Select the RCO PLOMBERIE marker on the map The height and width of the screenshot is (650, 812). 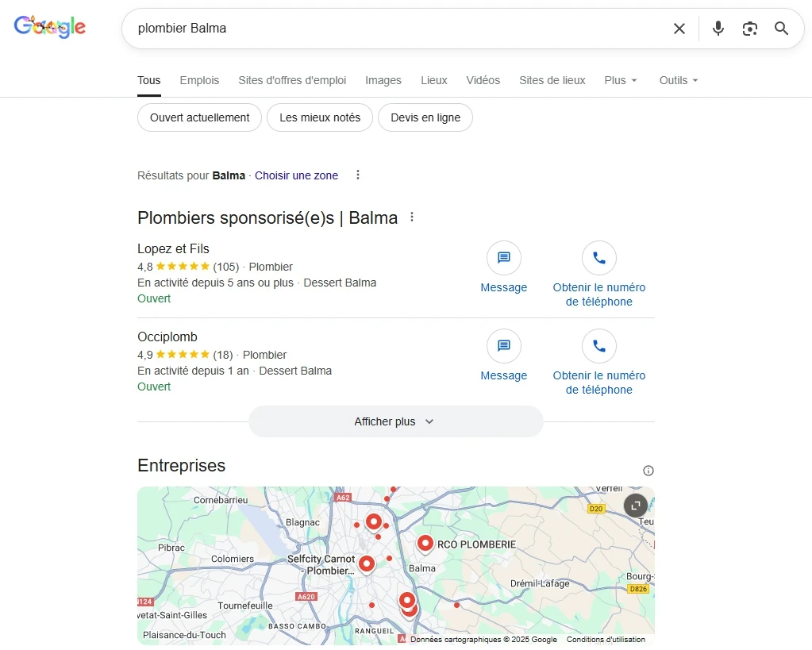(425, 544)
